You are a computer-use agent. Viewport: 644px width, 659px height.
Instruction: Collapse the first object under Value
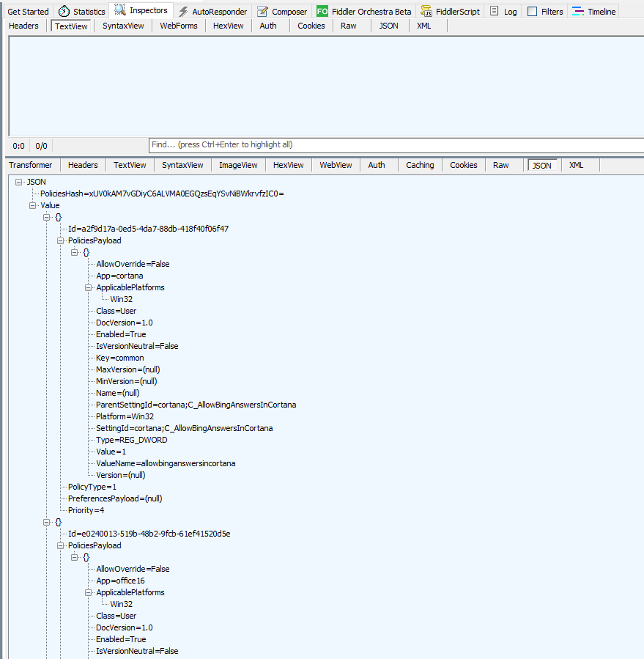pyautogui.click(x=46, y=217)
